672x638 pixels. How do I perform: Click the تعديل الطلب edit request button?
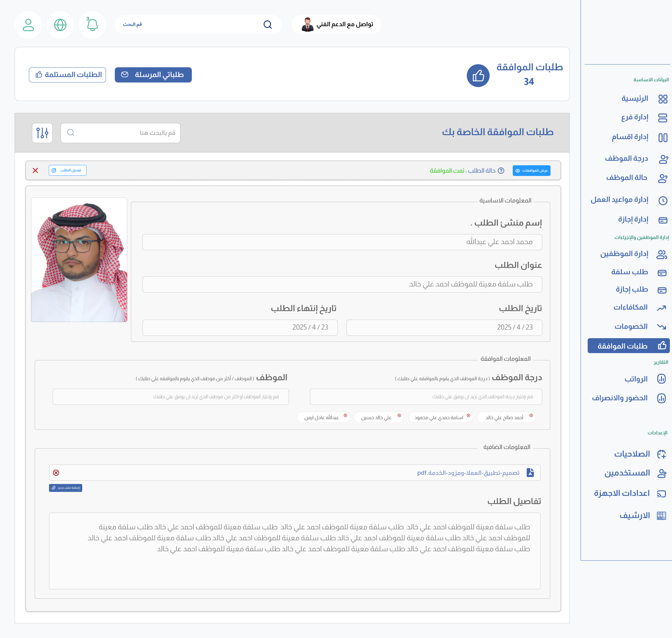pos(67,170)
